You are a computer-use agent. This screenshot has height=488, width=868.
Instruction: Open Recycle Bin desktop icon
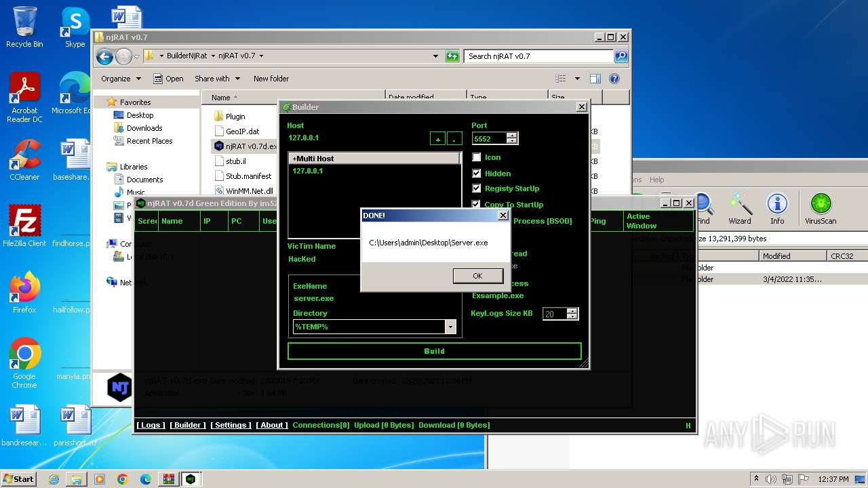24,28
